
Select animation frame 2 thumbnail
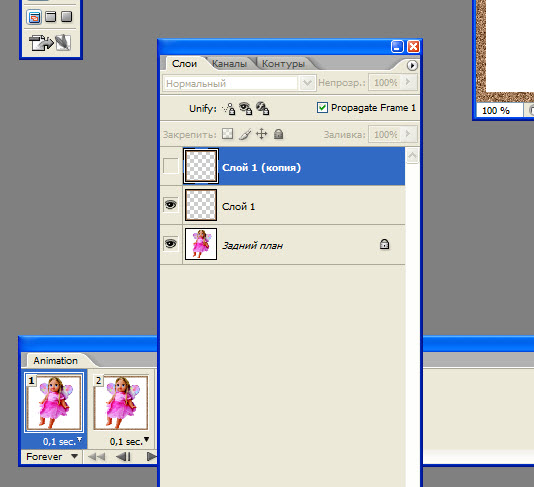[x=121, y=403]
